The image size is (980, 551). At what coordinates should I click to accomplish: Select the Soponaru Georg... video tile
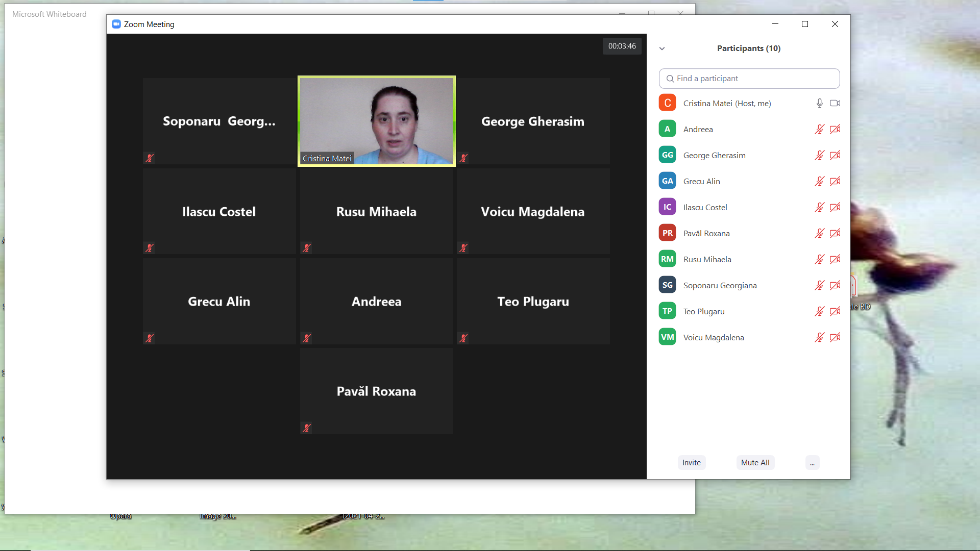coord(219,121)
